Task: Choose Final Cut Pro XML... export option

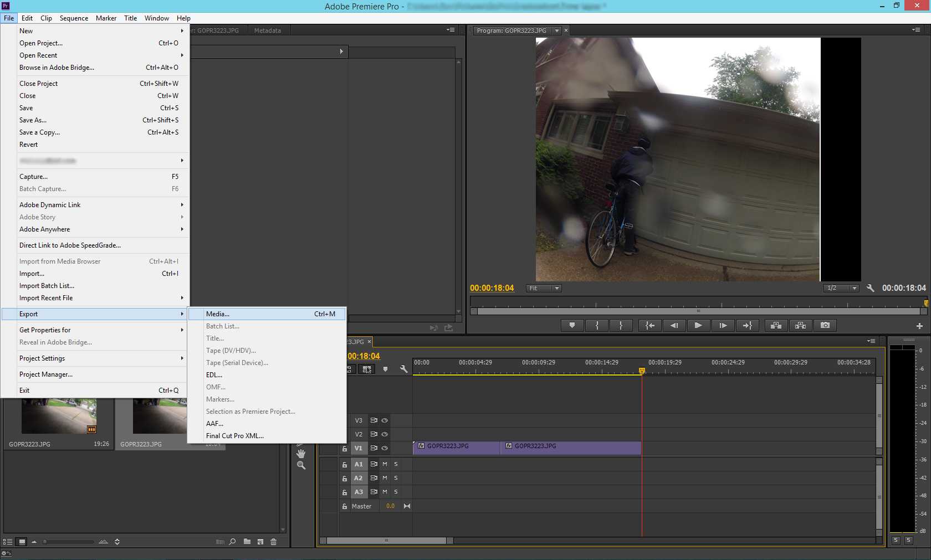Action: 267,436
